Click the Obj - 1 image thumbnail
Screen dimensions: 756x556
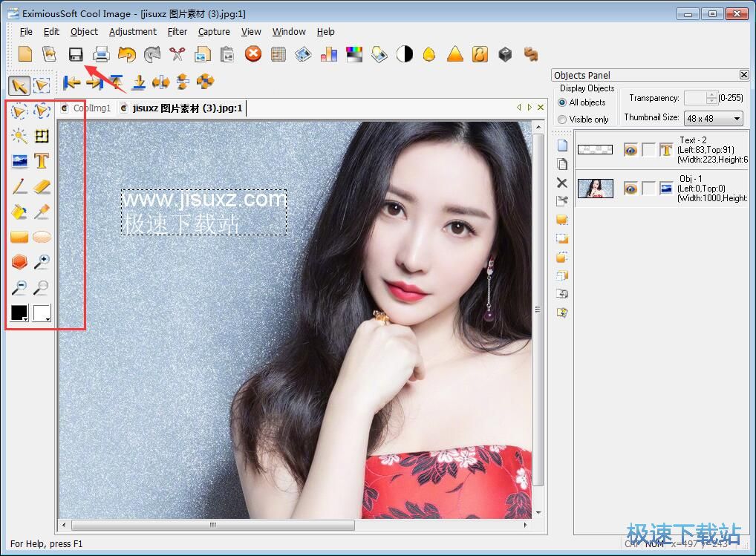(595, 189)
